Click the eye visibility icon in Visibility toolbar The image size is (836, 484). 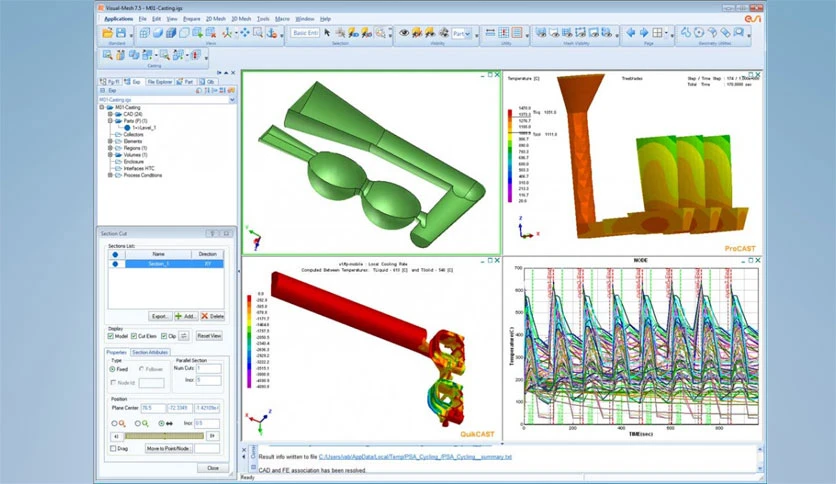405,33
